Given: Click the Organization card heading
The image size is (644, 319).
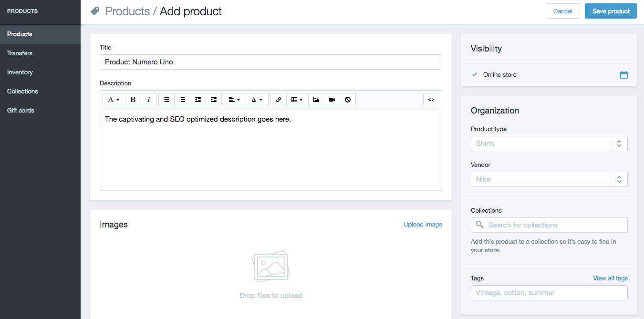Looking at the screenshot, I should coord(495,111).
